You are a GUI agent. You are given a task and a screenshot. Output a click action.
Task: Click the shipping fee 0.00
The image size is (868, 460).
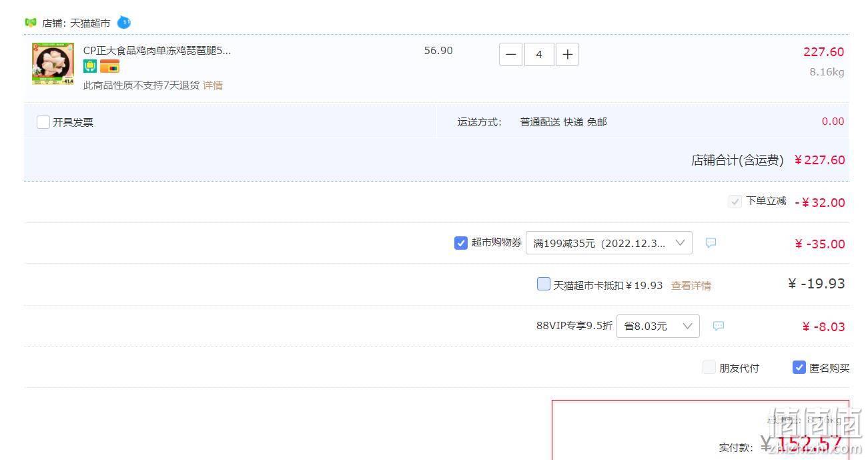(833, 122)
